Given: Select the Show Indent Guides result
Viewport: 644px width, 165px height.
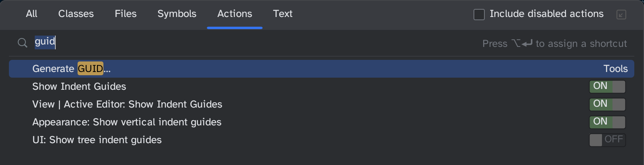Looking at the screenshot, I should (79, 87).
